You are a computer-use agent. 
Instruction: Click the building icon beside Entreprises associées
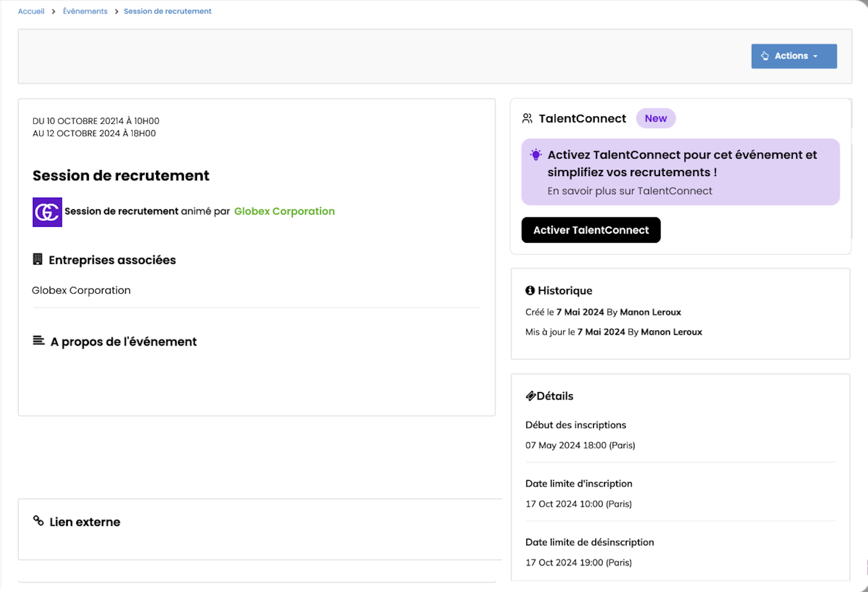coord(37,259)
